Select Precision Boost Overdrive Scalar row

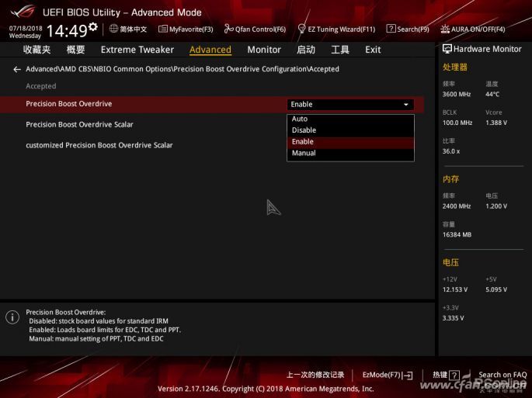pyautogui.click(x=212, y=125)
